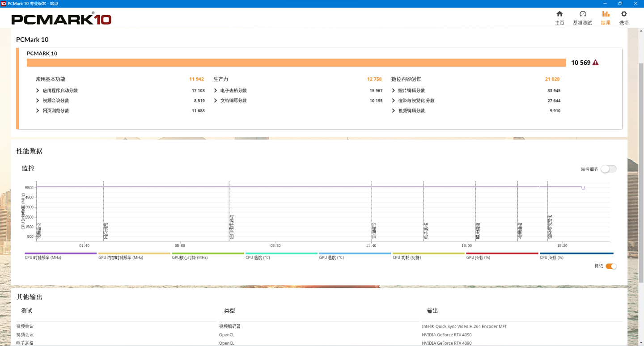Click the PCMark 10 title bar app icon

4,4
